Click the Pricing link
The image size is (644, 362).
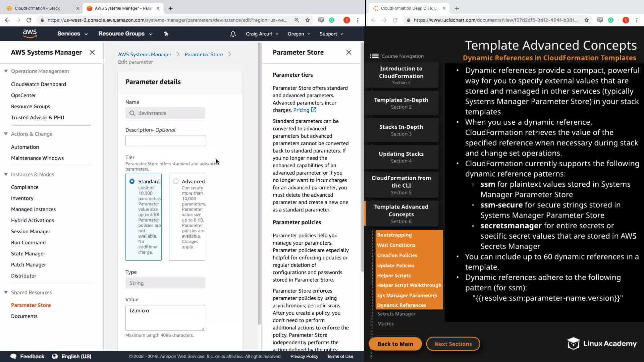pos(301,110)
